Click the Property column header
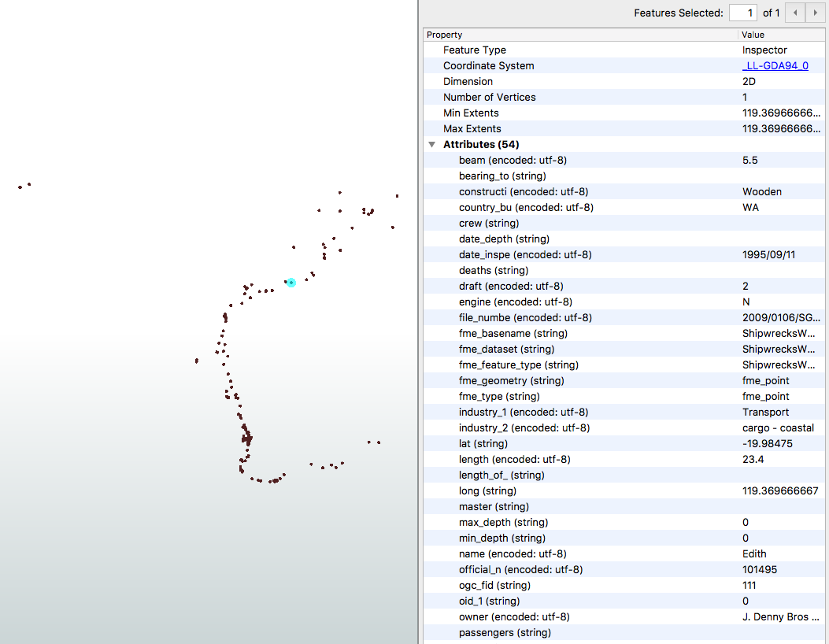The width and height of the screenshot is (829, 644). click(x=445, y=35)
